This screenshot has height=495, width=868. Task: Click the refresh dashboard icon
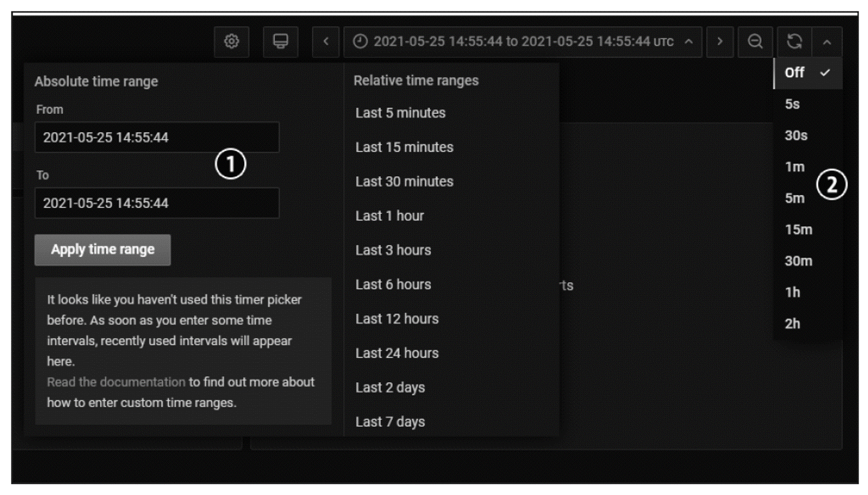tap(794, 42)
